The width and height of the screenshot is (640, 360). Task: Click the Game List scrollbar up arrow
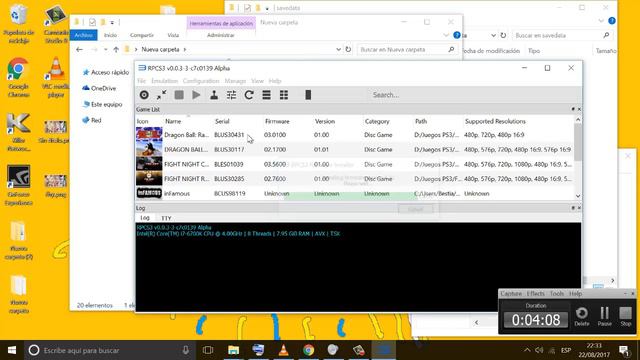pos(578,120)
